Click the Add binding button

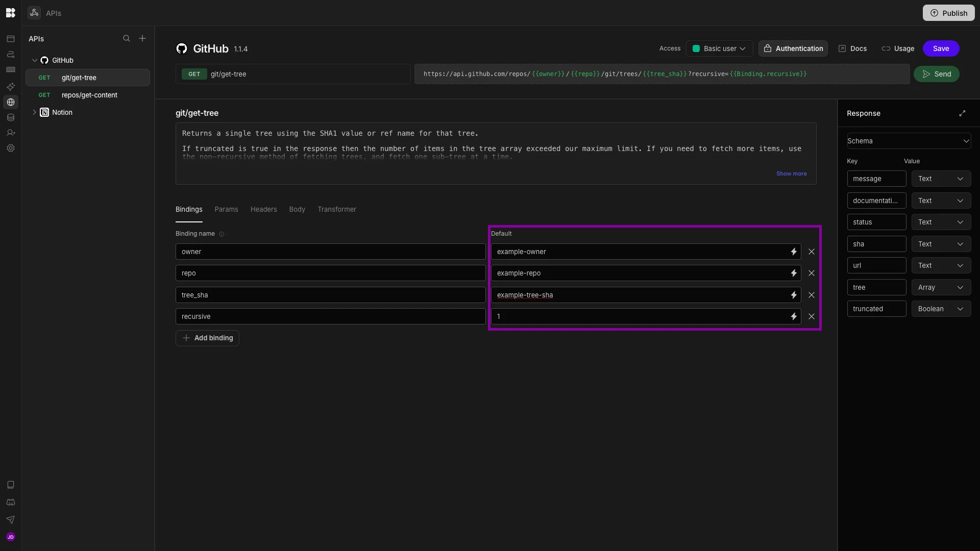click(x=207, y=338)
